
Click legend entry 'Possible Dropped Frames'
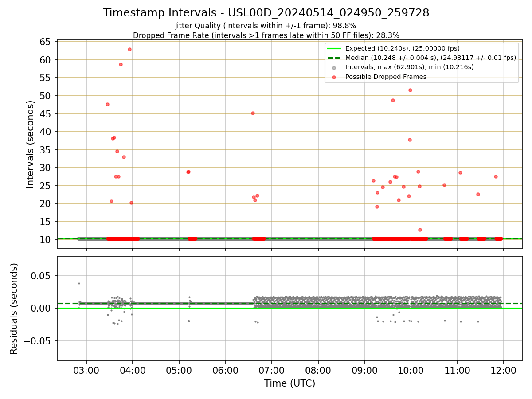coord(386,77)
